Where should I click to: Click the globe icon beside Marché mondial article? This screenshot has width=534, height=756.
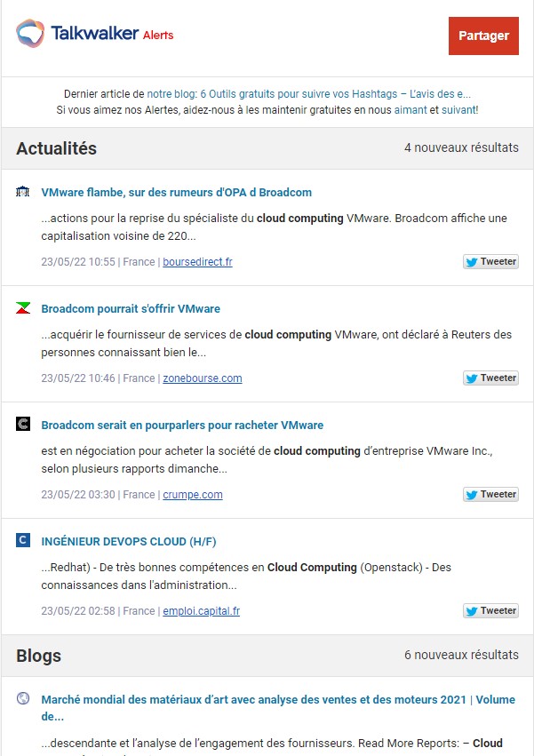point(23,699)
